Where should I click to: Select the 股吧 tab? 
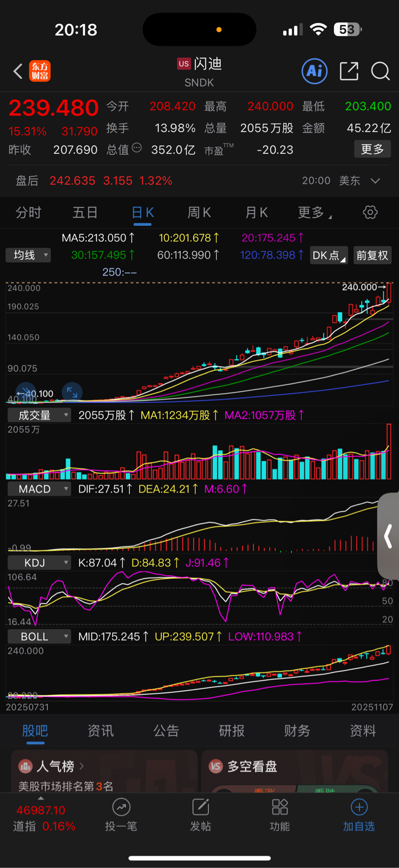[x=35, y=731]
